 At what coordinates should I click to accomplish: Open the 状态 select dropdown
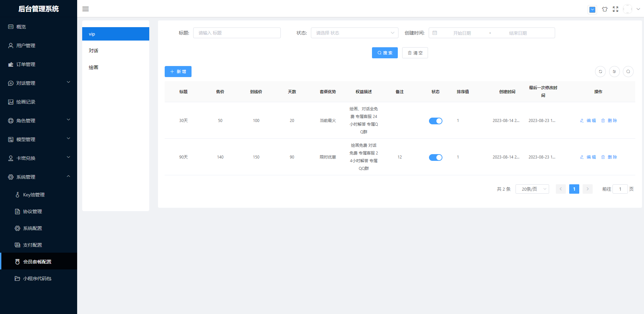(354, 33)
